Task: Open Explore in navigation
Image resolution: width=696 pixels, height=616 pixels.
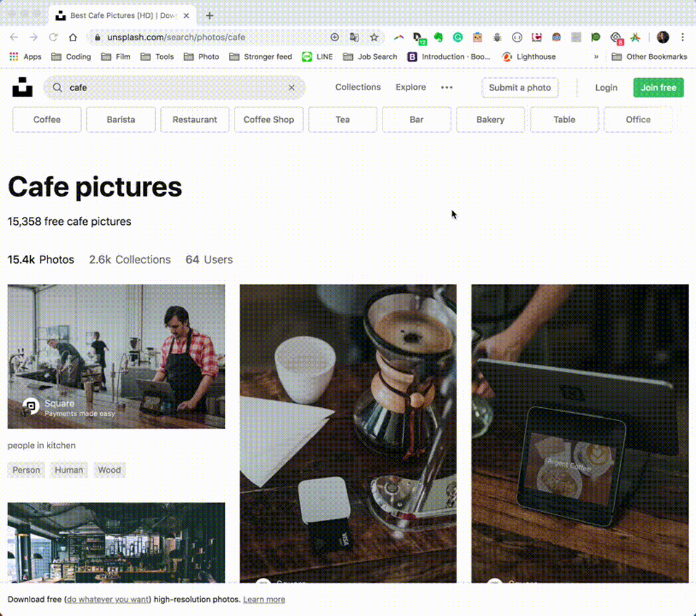Action: point(411,87)
